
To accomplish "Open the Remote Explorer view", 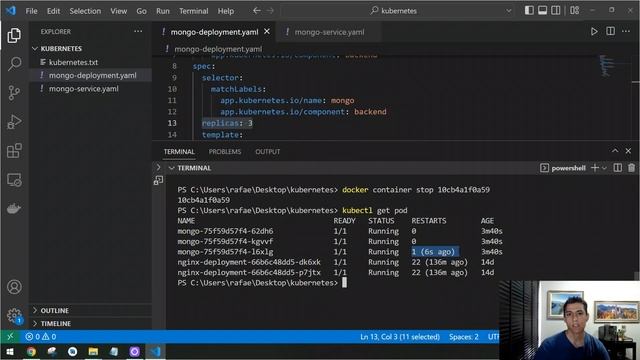I will [14, 180].
